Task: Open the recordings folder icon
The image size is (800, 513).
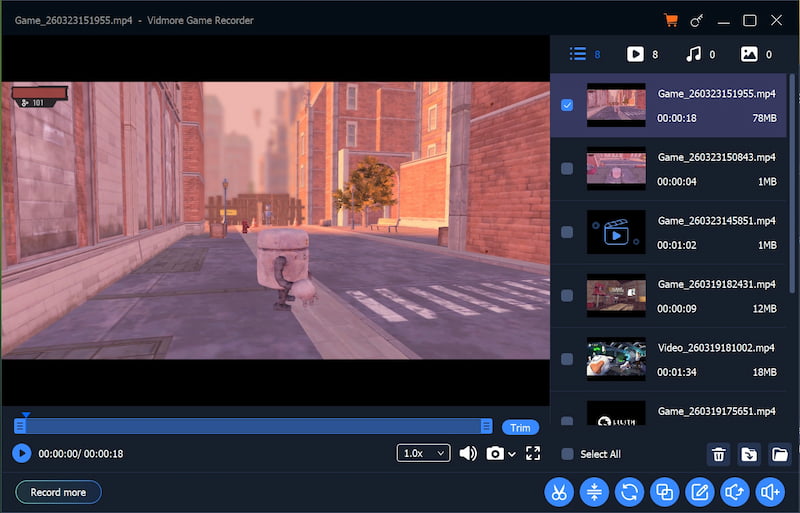Action: click(x=780, y=455)
